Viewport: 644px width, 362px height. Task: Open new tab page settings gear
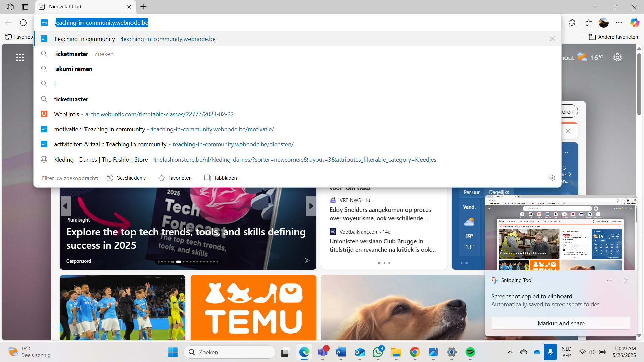618,57
